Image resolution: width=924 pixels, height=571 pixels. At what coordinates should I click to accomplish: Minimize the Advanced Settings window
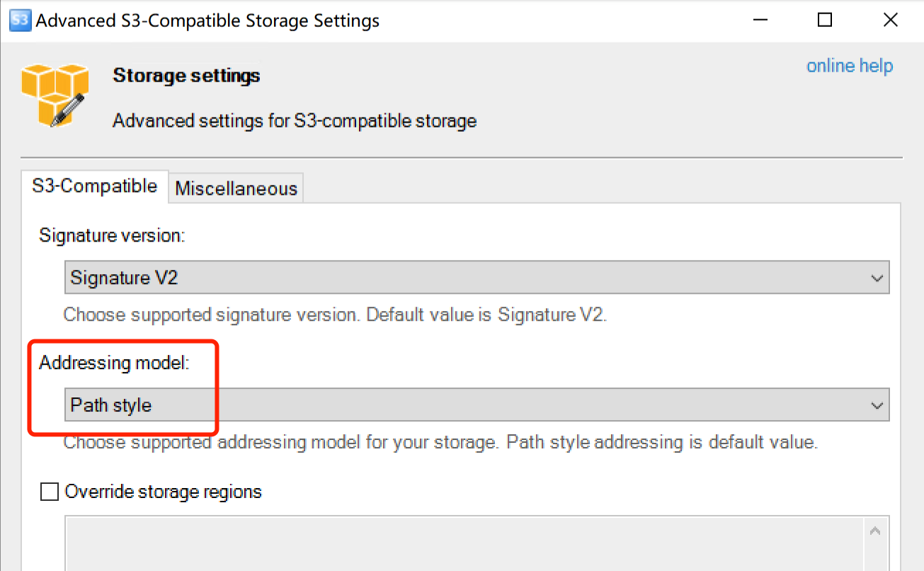pyautogui.click(x=761, y=21)
